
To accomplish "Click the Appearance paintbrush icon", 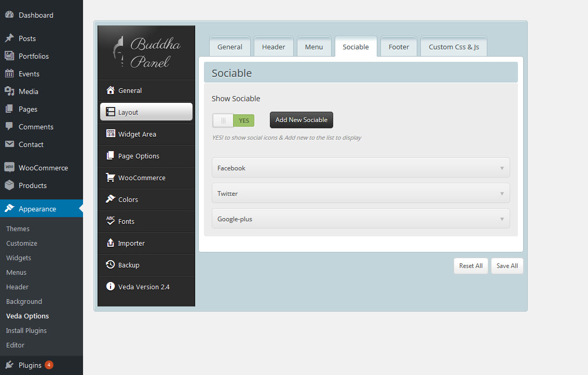I will pyautogui.click(x=9, y=208).
